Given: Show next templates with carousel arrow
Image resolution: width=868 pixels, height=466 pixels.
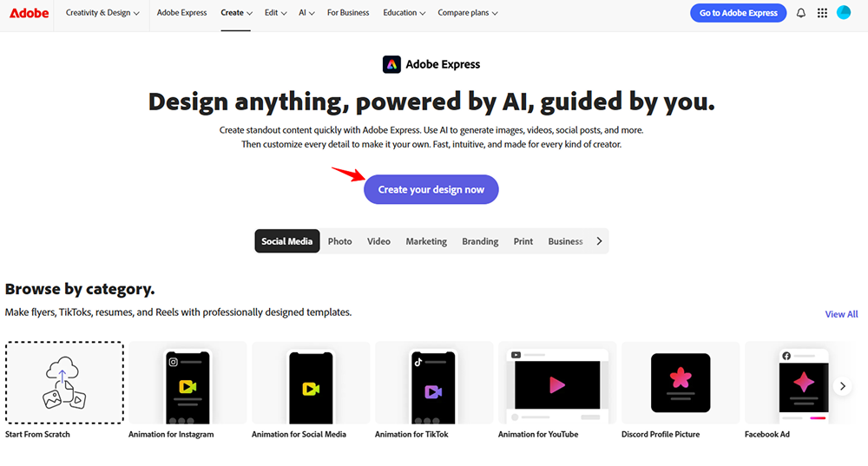Looking at the screenshot, I should (841, 386).
